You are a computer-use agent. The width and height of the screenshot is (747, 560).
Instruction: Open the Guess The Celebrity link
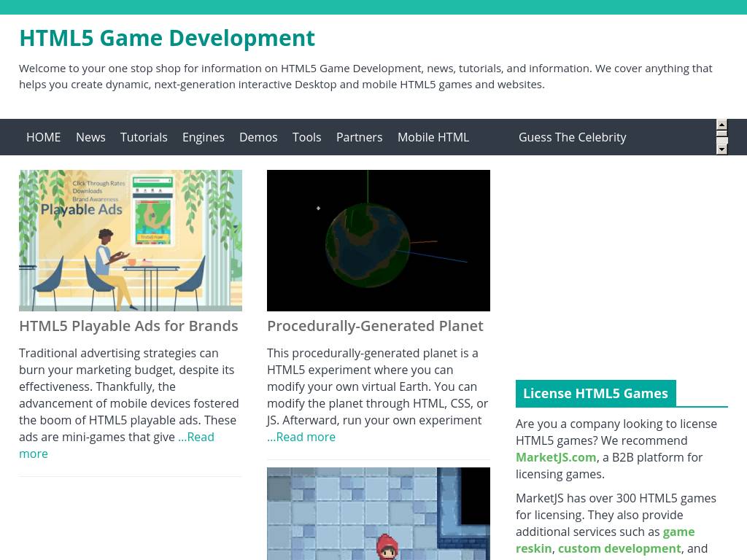point(572,137)
